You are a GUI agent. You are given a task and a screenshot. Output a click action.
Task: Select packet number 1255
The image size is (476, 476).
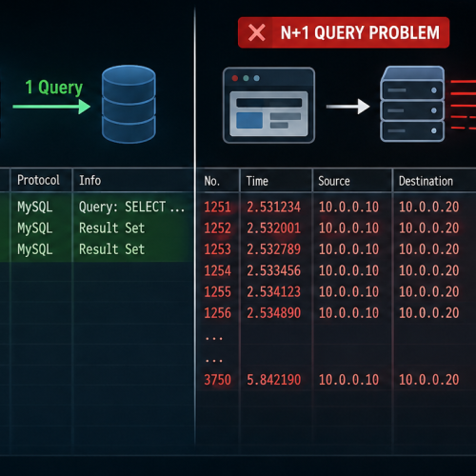click(217, 292)
